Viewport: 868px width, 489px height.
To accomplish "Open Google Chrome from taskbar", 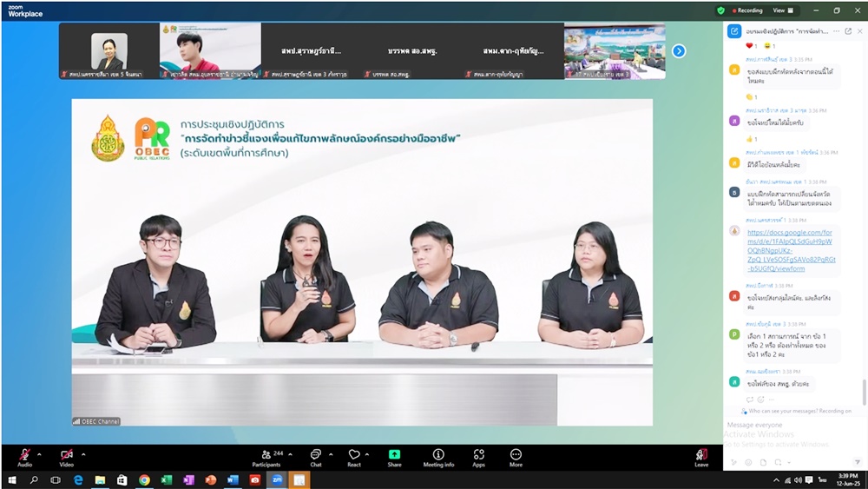I will 144,480.
